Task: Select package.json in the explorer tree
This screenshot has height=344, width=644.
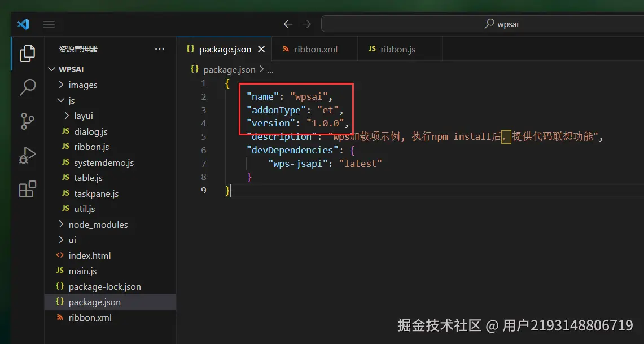Action: coord(110,302)
